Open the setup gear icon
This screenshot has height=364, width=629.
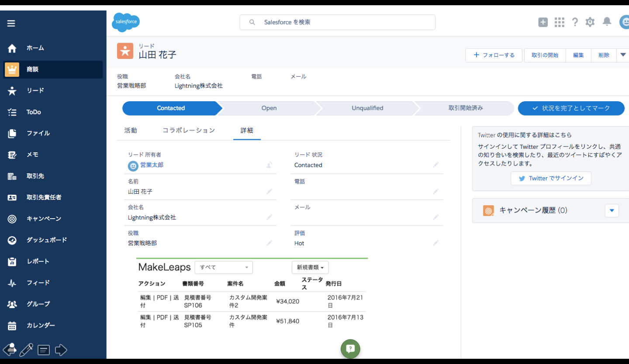pyautogui.click(x=590, y=22)
